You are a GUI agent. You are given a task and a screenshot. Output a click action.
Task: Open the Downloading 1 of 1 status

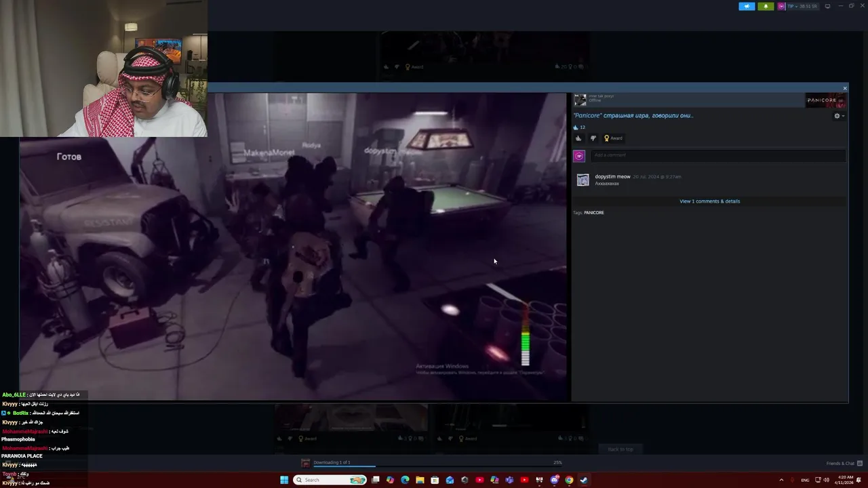(x=332, y=462)
